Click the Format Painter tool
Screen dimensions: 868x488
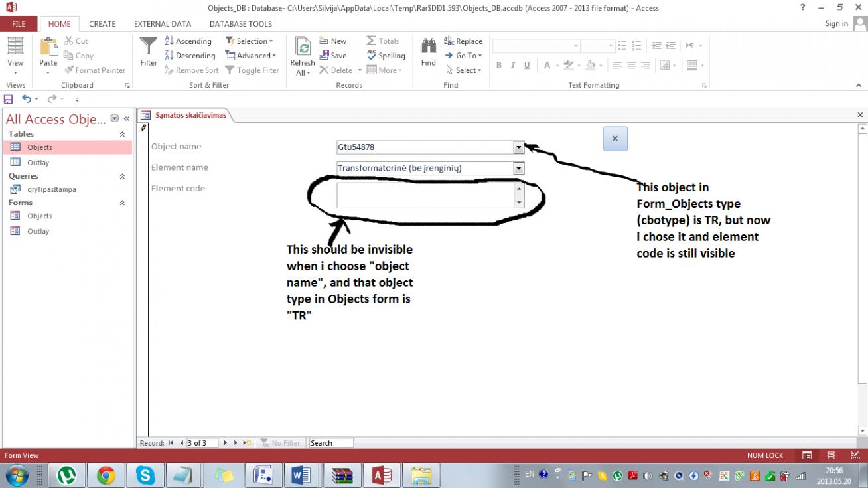tap(95, 70)
